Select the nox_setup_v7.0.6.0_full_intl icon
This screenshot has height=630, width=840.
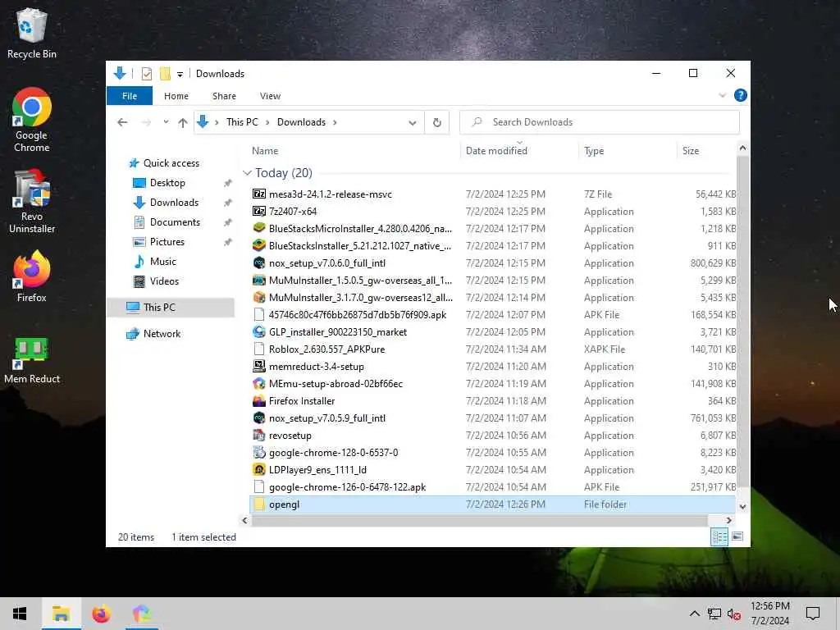(x=258, y=263)
